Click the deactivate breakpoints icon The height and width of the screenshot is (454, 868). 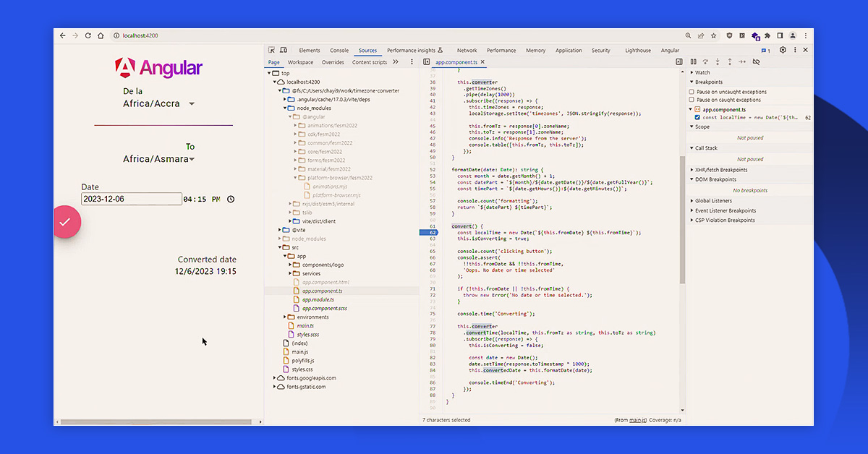click(x=756, y=62)
